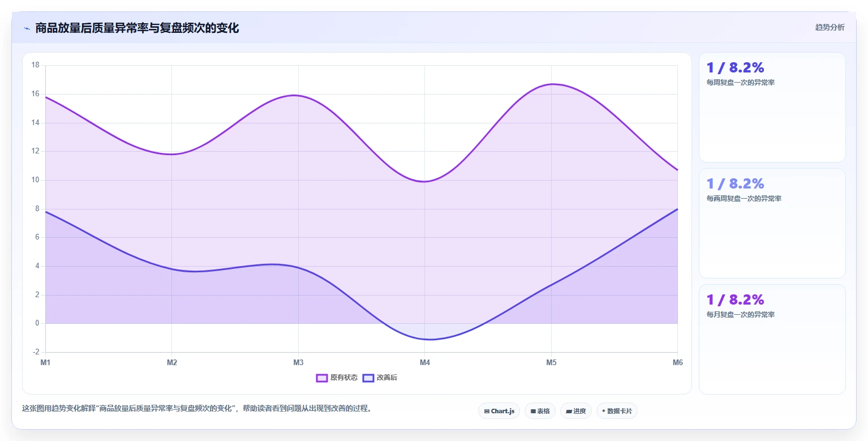Viewport: 868px width, 441px height.
Task: Open the 每周复盘一次的异常率 card
Action: tap(772, 108)
